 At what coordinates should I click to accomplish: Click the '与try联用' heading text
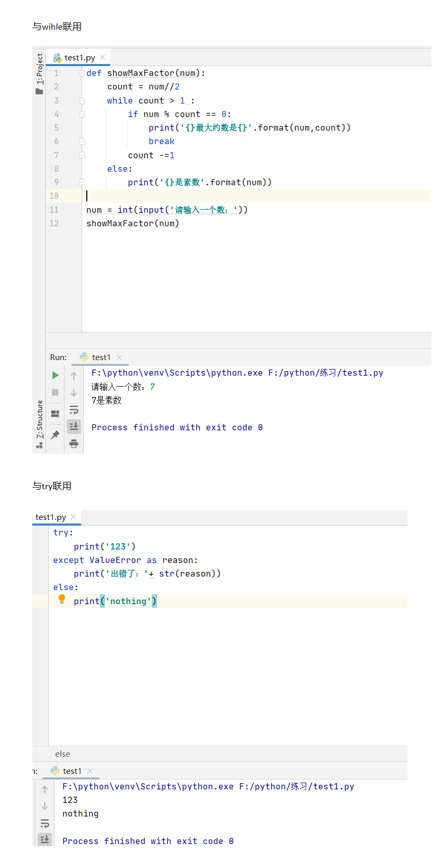pos(52,486)
